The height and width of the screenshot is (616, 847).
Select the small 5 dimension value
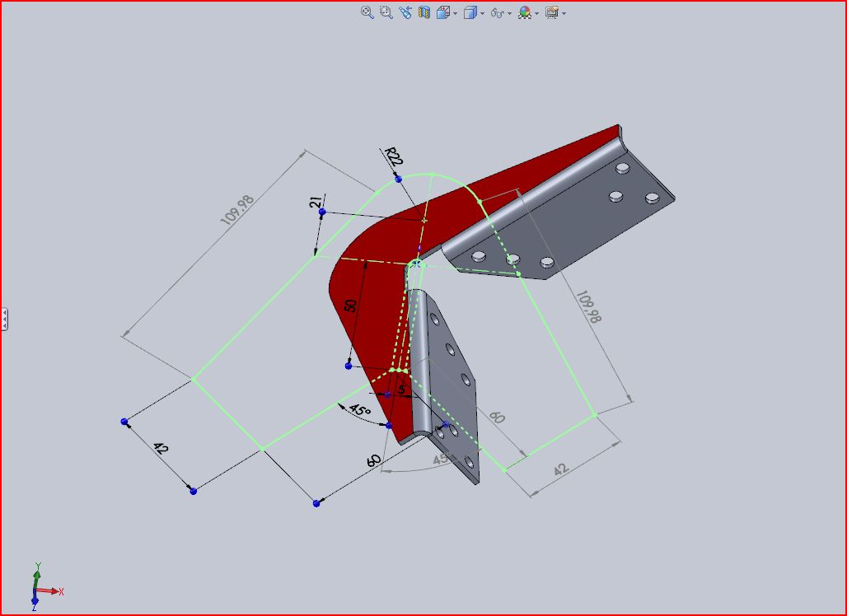tap(401, 389)
